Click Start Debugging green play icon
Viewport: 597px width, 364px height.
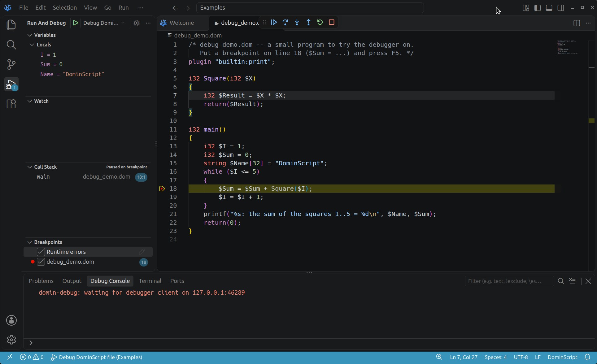tap(75, 23)
